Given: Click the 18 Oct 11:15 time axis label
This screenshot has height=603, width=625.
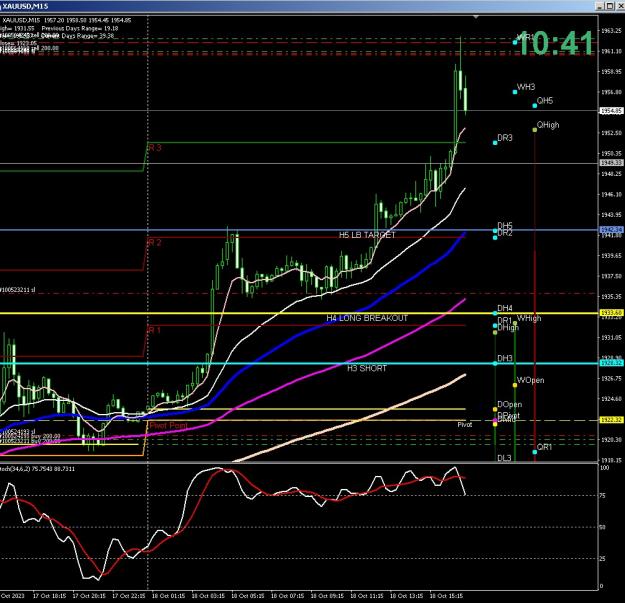Looking at the screenshot, I should pyautogui.click(x=367, y=596).
